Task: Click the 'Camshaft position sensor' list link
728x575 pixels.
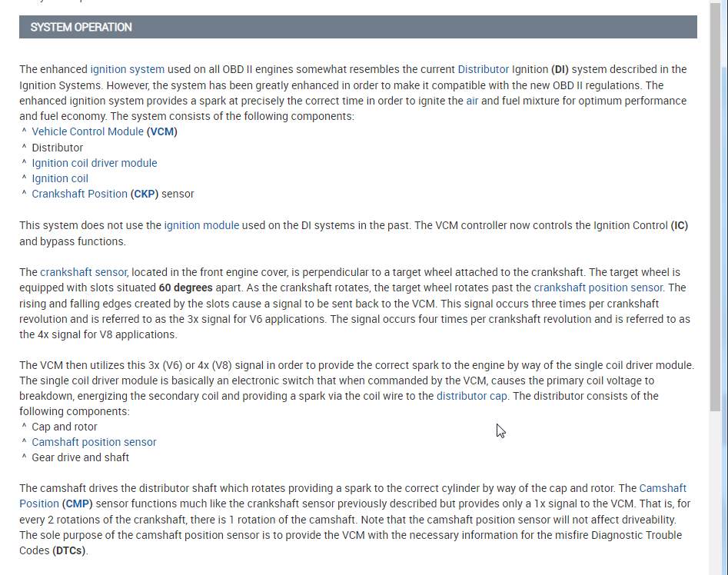Action: [94, 442]
